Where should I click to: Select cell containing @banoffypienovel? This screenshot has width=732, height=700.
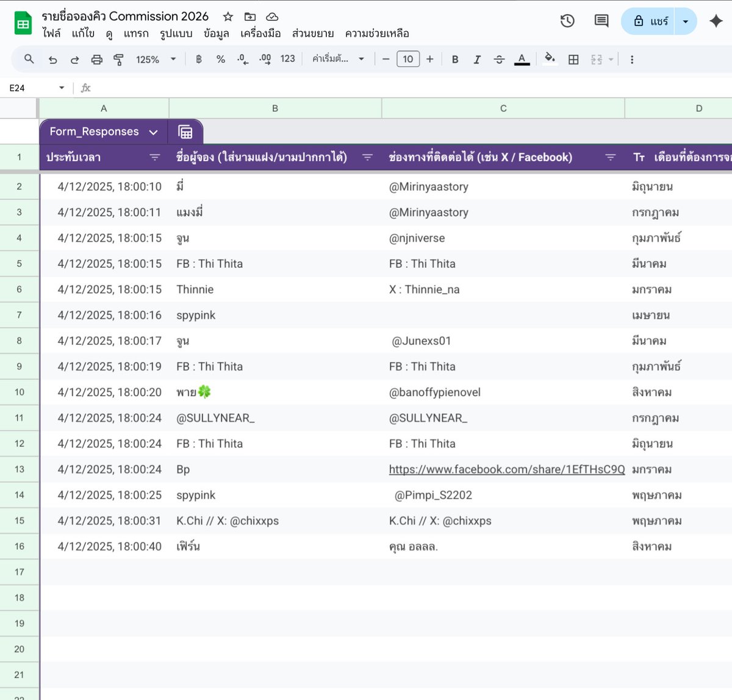[x=503, y=392]
